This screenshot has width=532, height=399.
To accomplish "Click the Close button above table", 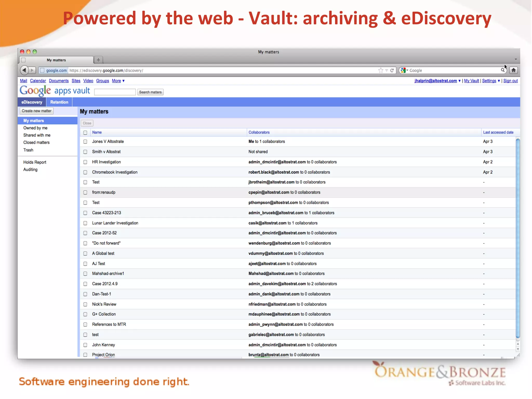I will click(x=87, y=123).
